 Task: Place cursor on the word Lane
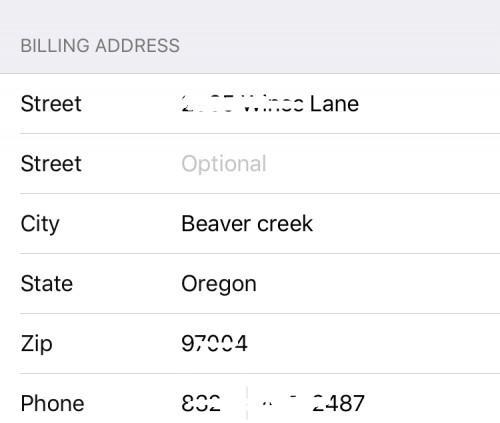(334, 104)
